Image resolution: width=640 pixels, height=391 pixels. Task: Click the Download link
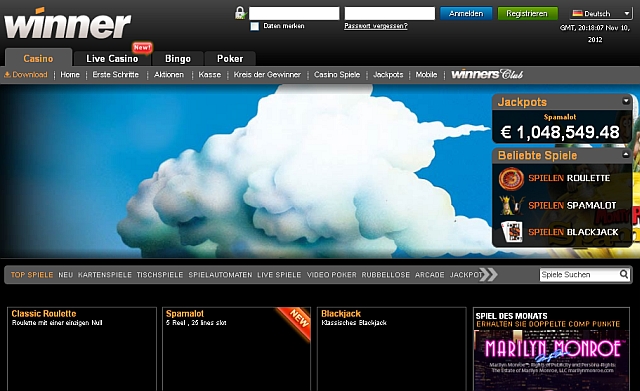(x=30, y=75)
